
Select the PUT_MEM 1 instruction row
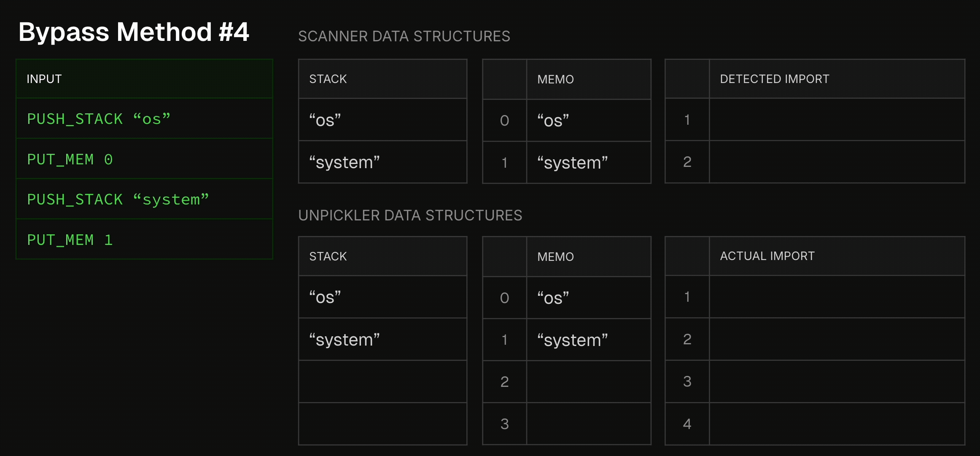(70, 240)
